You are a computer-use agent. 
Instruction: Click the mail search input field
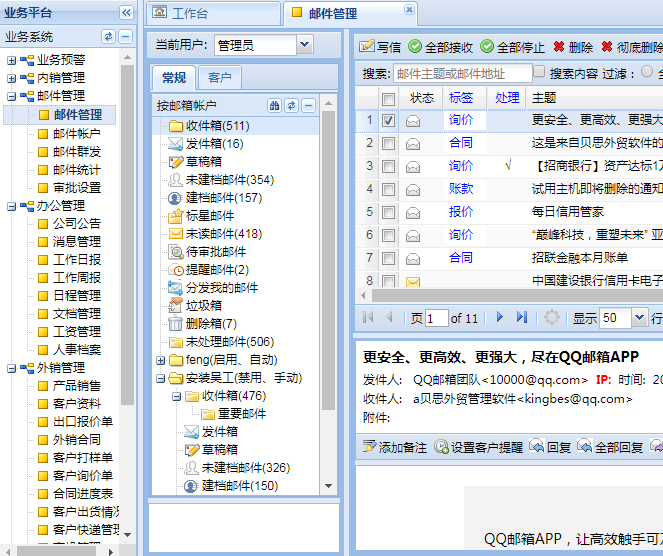(x=462, y=73)
